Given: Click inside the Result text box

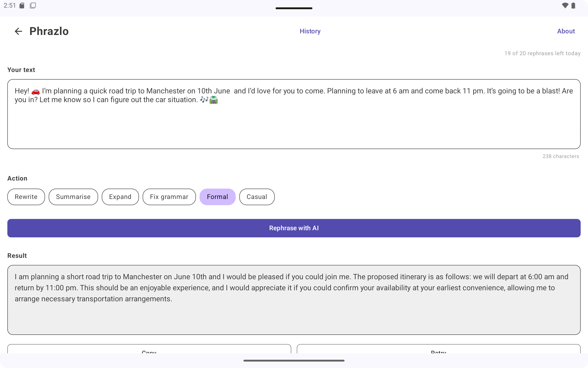Looking at the screenshot, I should pyautogui.click(x=294, y=300).
